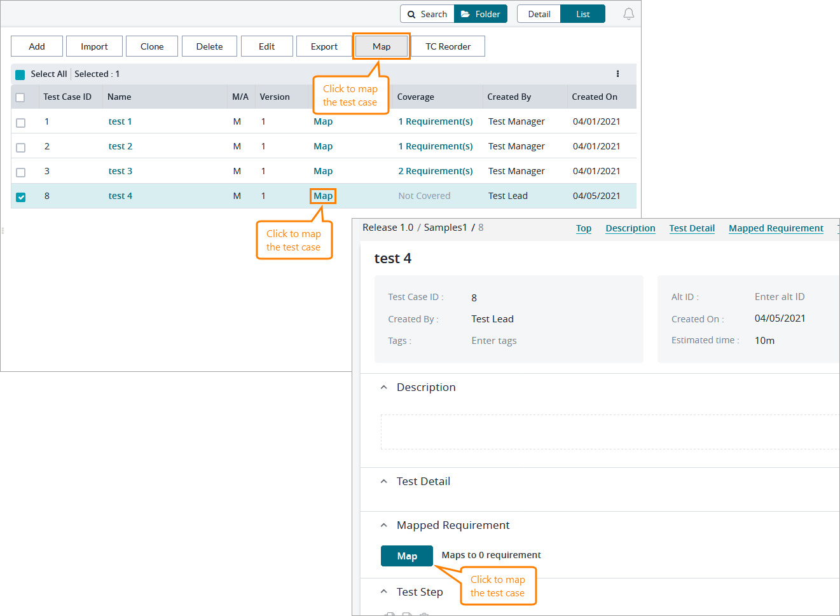Screen dimensions: 840x616
Task: Click the blue Map button under Mapped Requirement
Action: coord(407,556)
